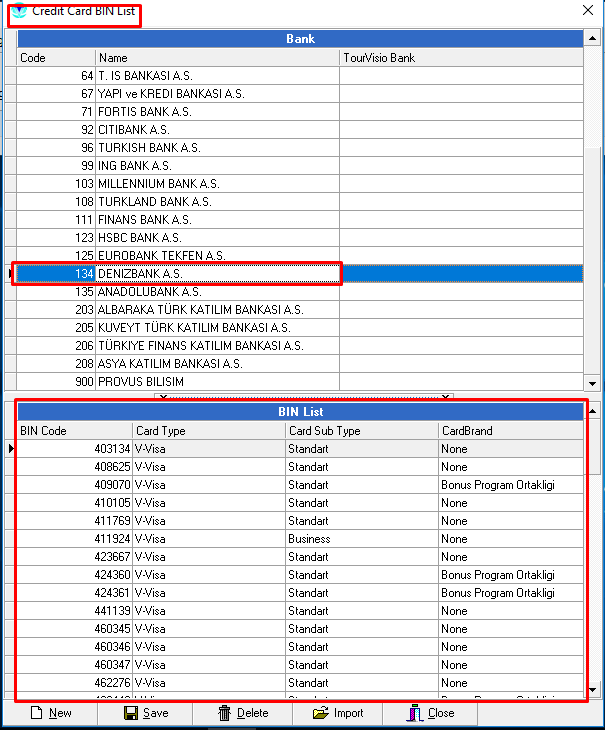Click BIN code 441139 cell
This screenshot has width=605, height=730.
tap(75, 611)
